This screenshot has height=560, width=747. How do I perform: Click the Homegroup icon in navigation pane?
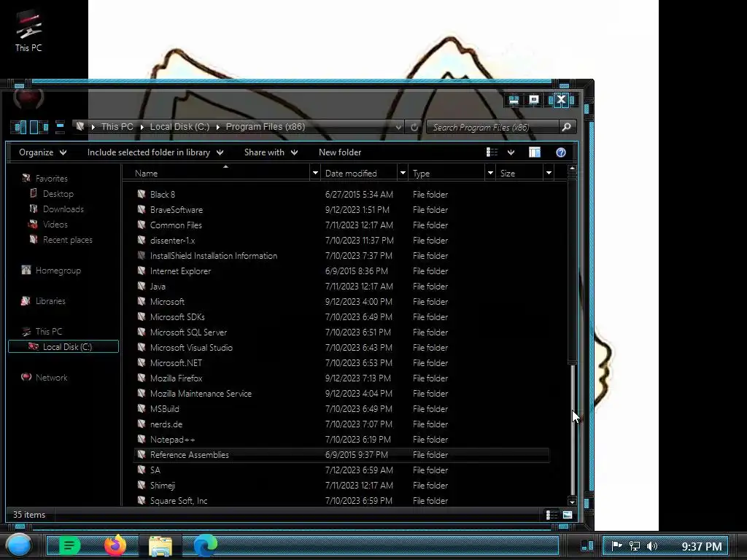tap(26, 270)
